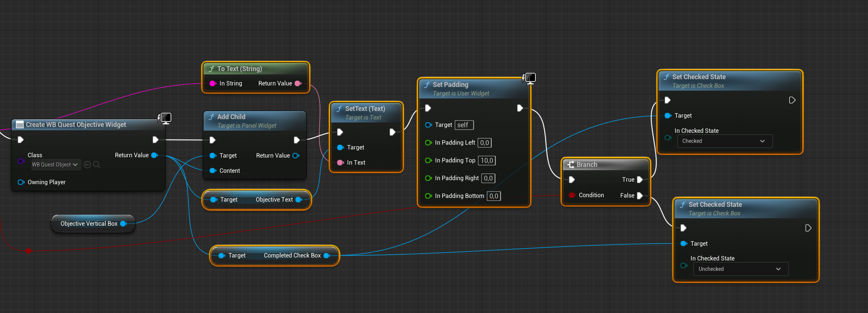Select the Create WB Quest Objective Widget node title
The height and width of the screenshot is (313, 868).
point(76,125)
